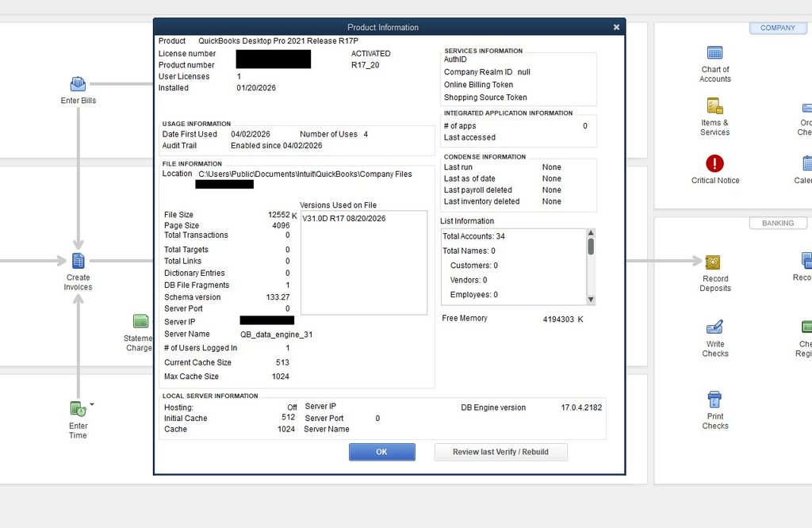Click Max Cache Size value 1024
The image size is (812, 528).
(x=280, y=377)
